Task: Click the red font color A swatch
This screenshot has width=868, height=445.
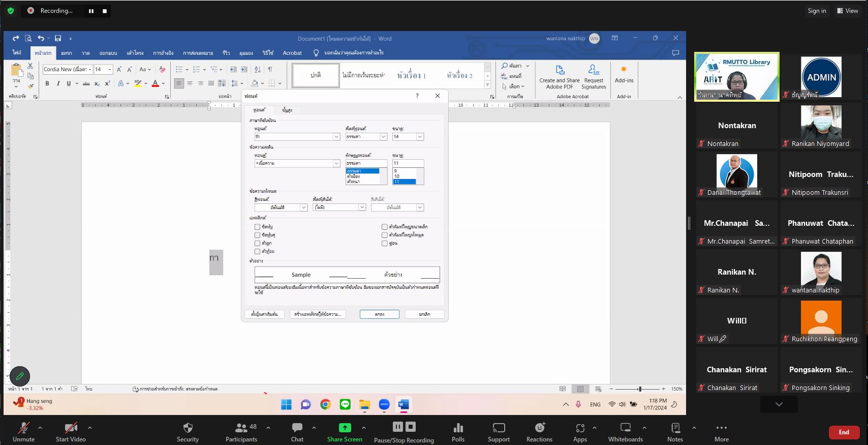Action: coord(156,83)
